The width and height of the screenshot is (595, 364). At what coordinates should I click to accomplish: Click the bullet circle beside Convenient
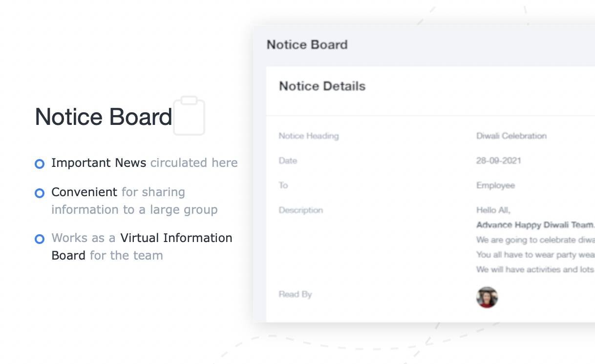(40, 193)
